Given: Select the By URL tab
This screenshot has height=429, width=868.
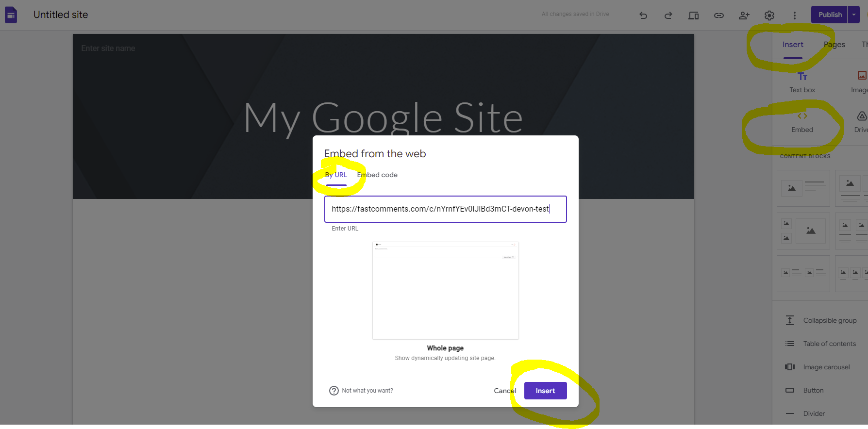Looking at the screenshot, I should click(x=336, y=175).
